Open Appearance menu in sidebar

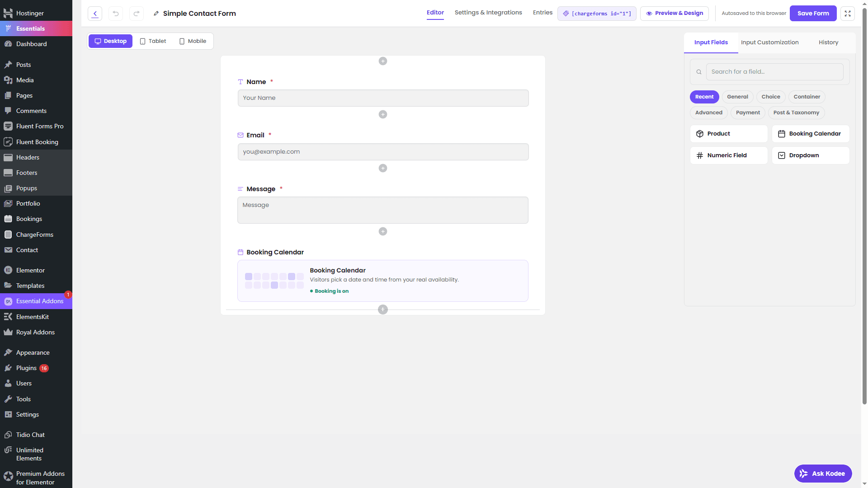pyautogui.click(x=36, y=352)
